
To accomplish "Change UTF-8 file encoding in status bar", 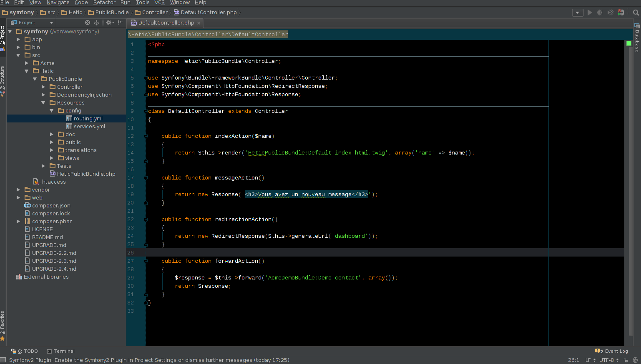I will click(609, 360).
